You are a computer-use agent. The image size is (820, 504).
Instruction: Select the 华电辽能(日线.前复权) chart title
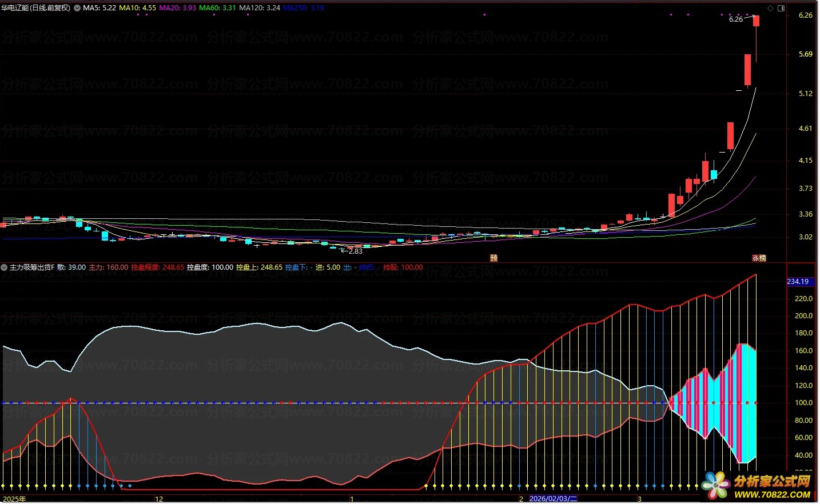[36, 8]
